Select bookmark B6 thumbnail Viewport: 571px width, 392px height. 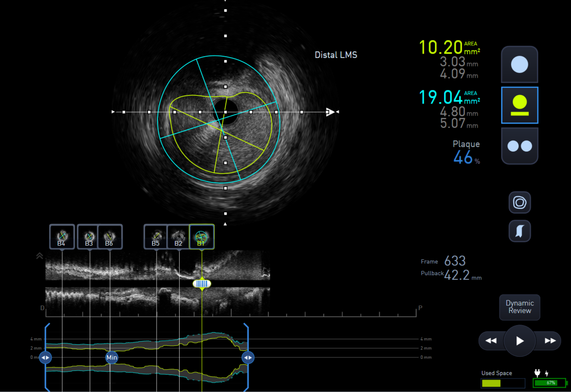coord(110,237)
